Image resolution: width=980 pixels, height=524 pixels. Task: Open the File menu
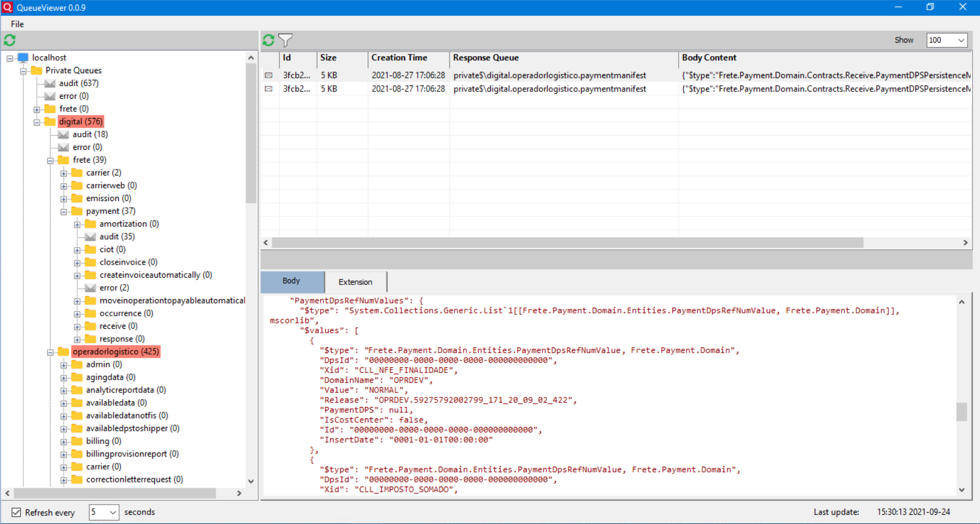(x=17, y=24)
